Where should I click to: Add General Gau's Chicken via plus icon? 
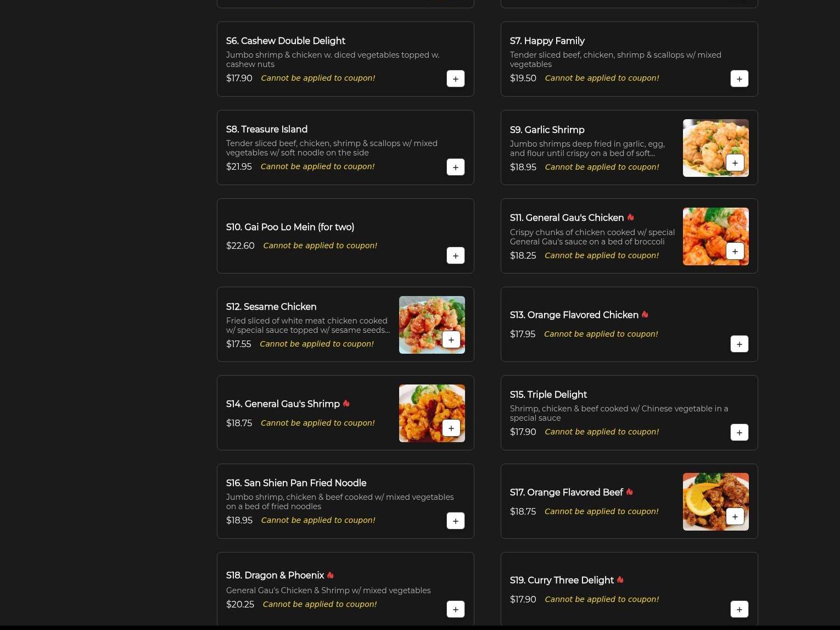[735, 251]
